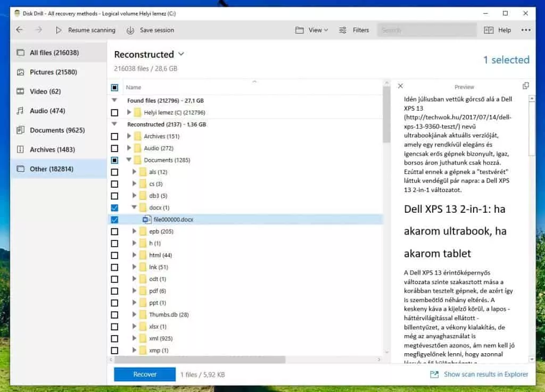545x392 pixels.
Task: Close the Preview pane with X
Action: point(400,86)
